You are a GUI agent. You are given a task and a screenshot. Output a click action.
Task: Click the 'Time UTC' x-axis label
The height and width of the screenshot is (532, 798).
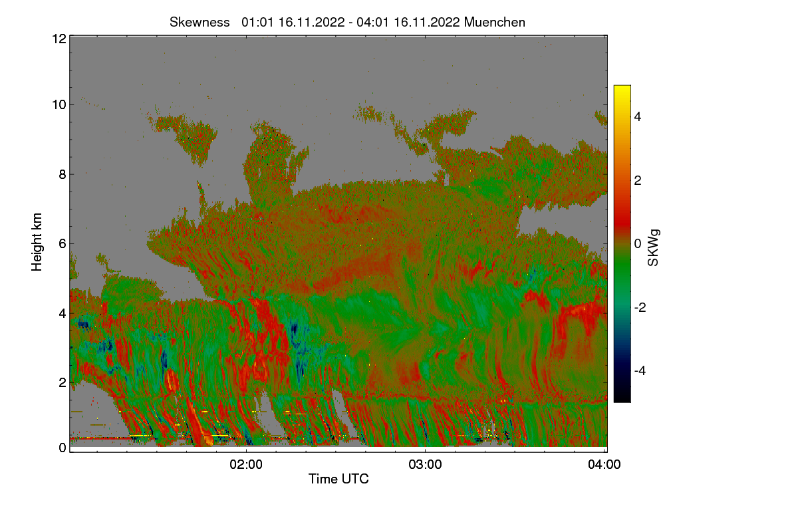(338, 479)
